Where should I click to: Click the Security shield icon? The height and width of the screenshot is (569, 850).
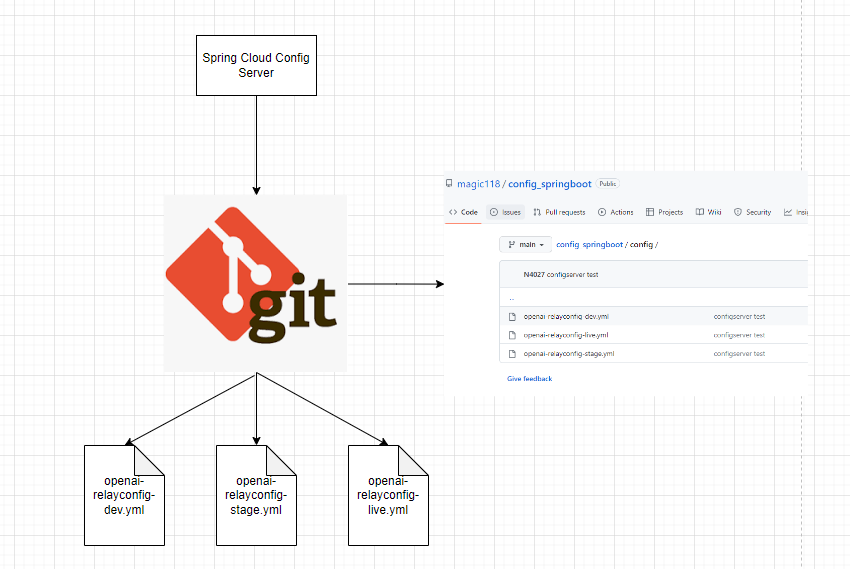click(738, 212)
